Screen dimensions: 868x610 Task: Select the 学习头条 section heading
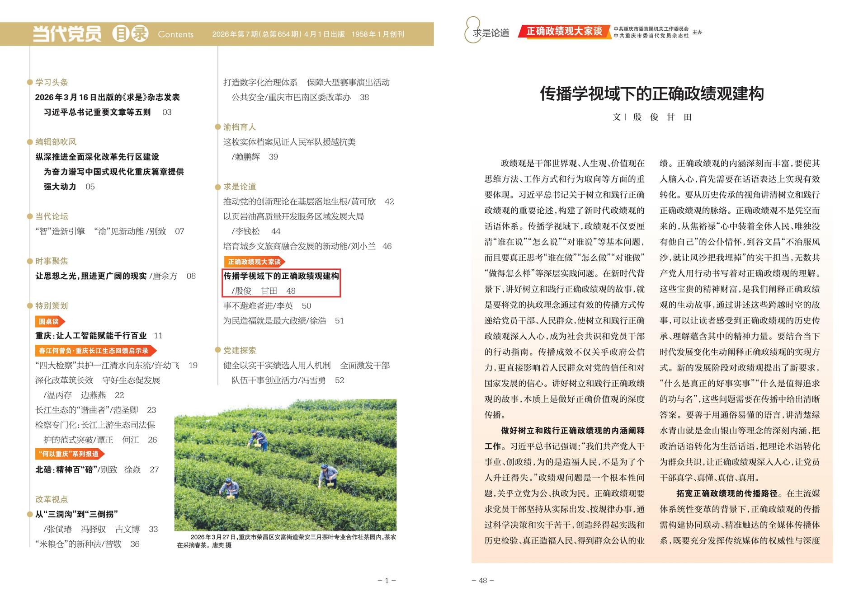tap(52, 82)
